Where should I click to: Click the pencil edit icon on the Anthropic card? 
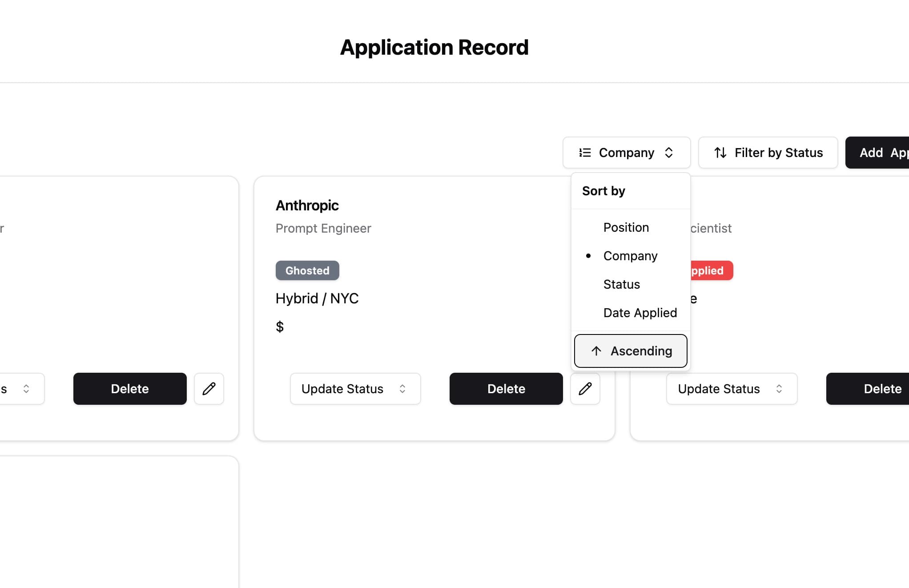click(x=585, y=389)
